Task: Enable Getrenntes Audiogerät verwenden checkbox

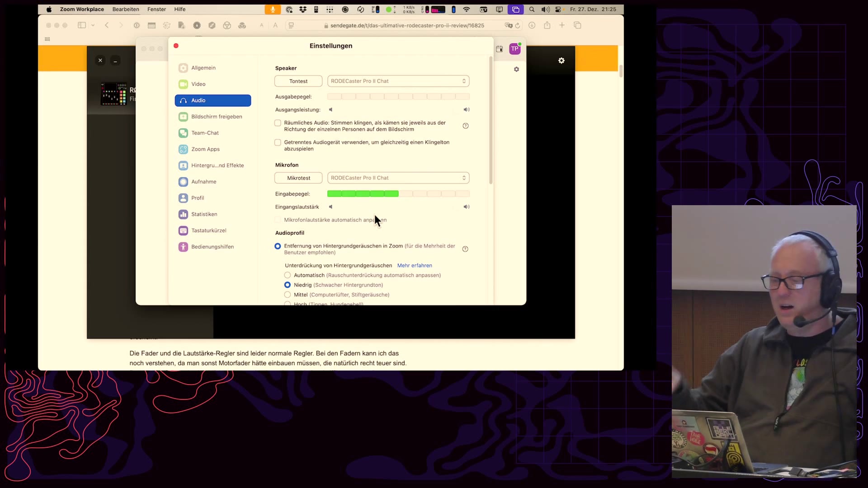Action: (x=278, y=142)
